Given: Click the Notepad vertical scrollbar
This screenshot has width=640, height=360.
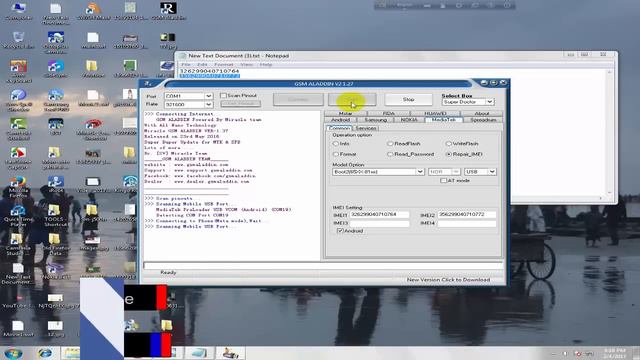Looking at the screenshot, I should (609, 132).
